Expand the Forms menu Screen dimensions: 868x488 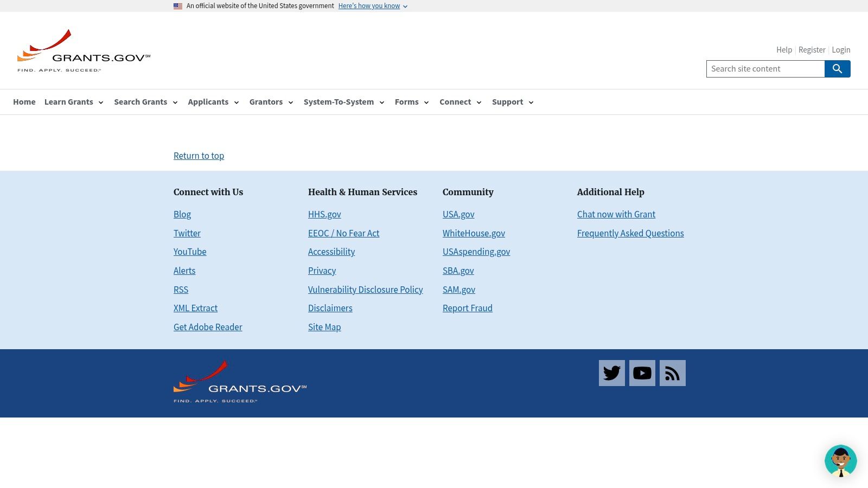coord(412,102)
